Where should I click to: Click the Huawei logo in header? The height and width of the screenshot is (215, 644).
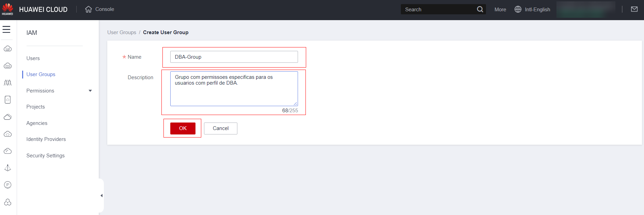[x=7, y=9]
